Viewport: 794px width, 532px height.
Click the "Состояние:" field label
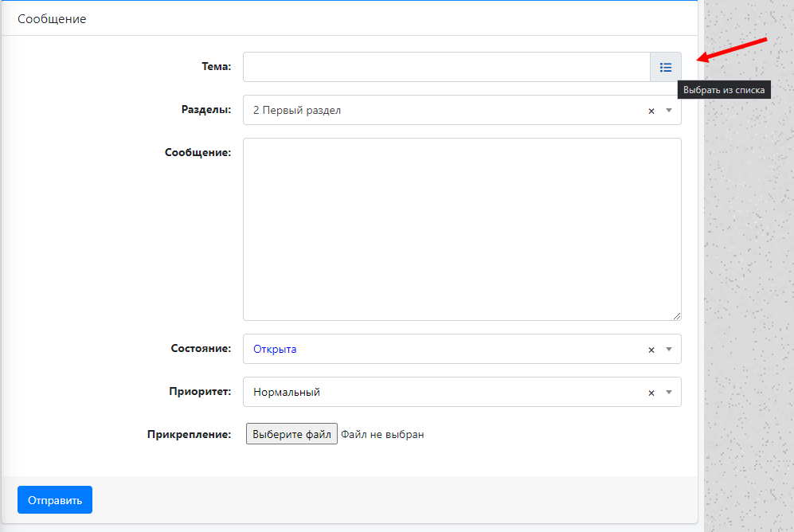click(201, 349)
